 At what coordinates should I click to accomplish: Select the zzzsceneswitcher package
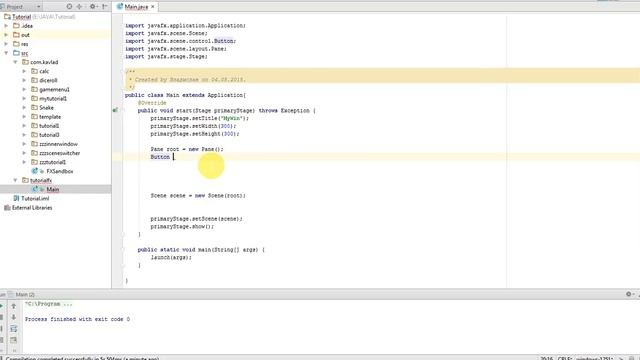point(60,153)
